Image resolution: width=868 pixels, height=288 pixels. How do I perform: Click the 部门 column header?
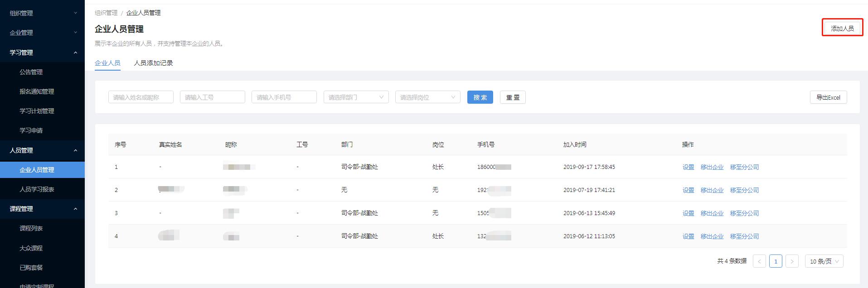[347, 144]
